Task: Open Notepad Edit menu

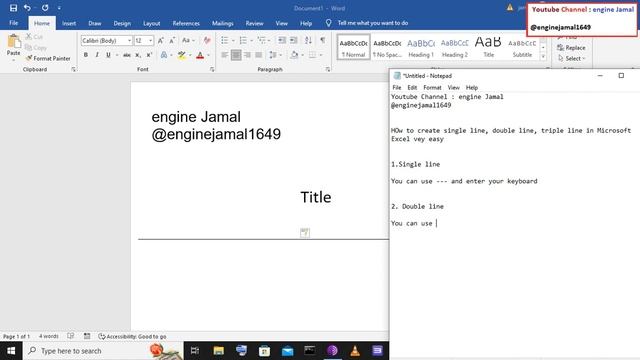Action: (412, 87)
